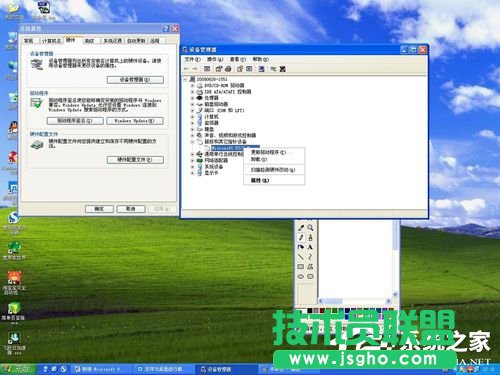Click 确定 in the 系统属性 dialog

point(99,209)
